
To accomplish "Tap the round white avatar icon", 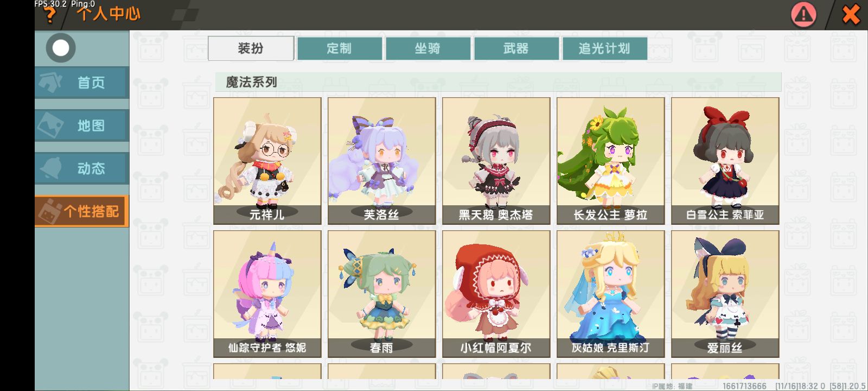I will pos(61,48).
